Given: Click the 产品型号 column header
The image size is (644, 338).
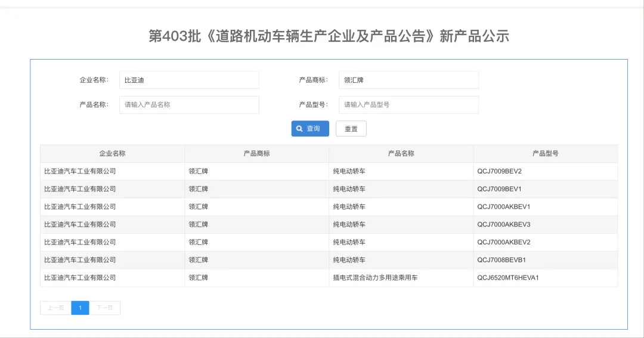Looking at the screenshot, I should 545,153.
